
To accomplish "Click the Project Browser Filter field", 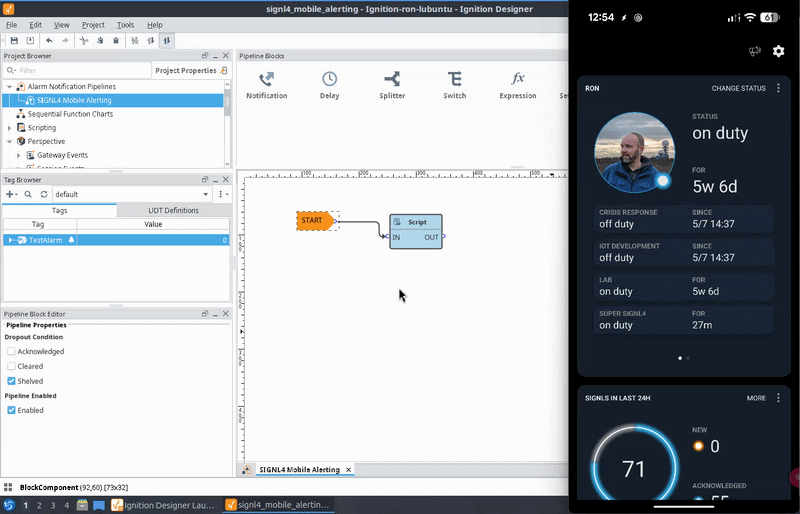I will pos(77,70).
